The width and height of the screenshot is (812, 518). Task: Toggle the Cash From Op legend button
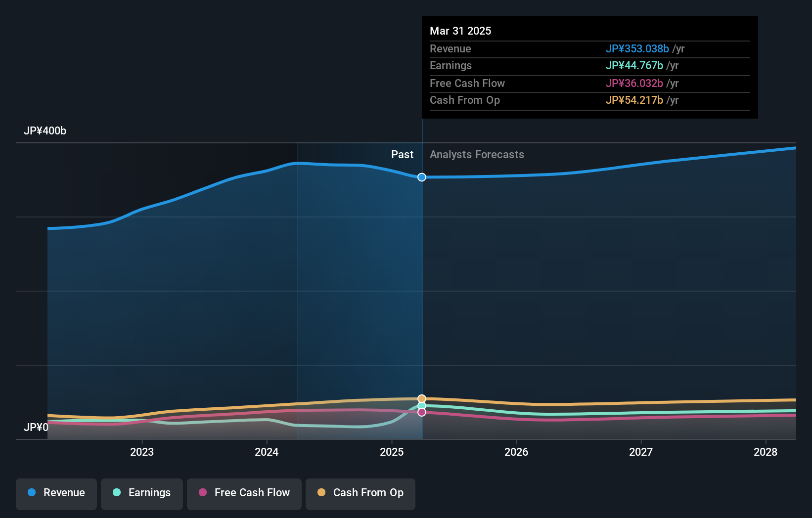point(361,494)
